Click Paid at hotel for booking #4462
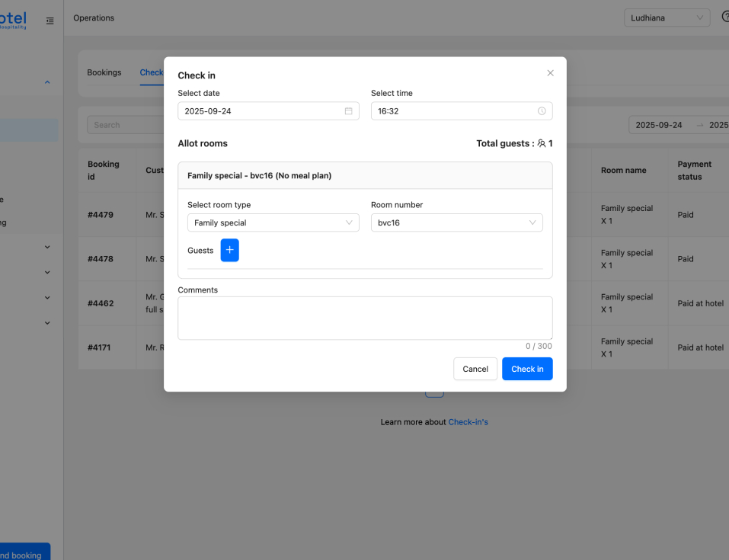 coord(701,303)
